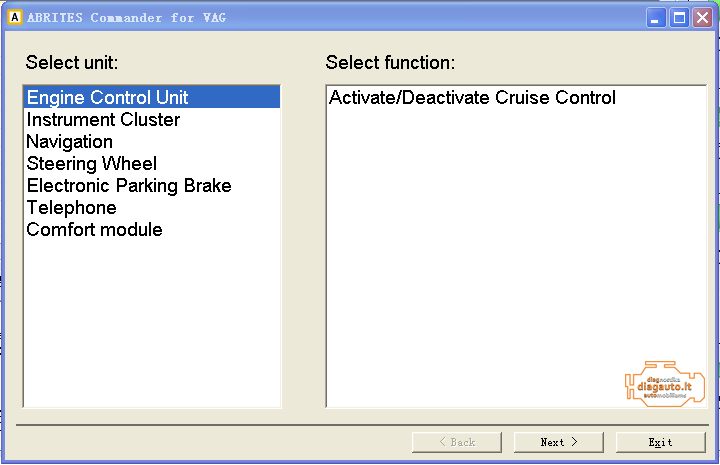Click the "Select function:" label

[x=390, y=63]
